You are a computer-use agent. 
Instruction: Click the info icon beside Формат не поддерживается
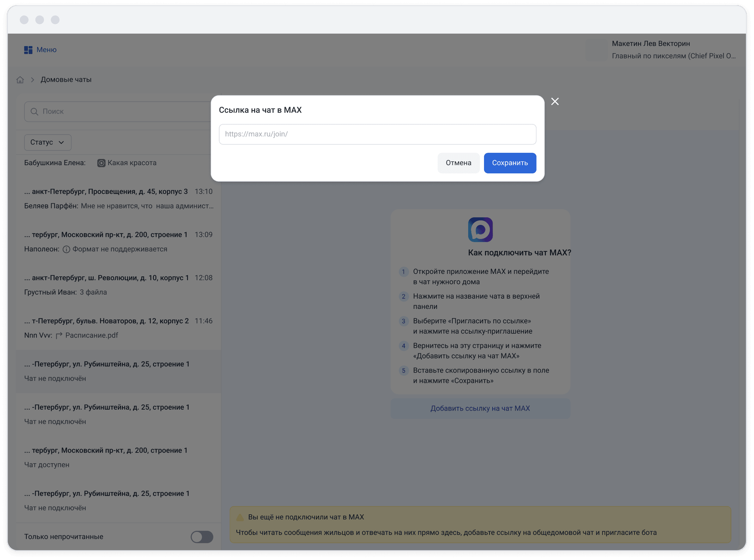point(66,249)
